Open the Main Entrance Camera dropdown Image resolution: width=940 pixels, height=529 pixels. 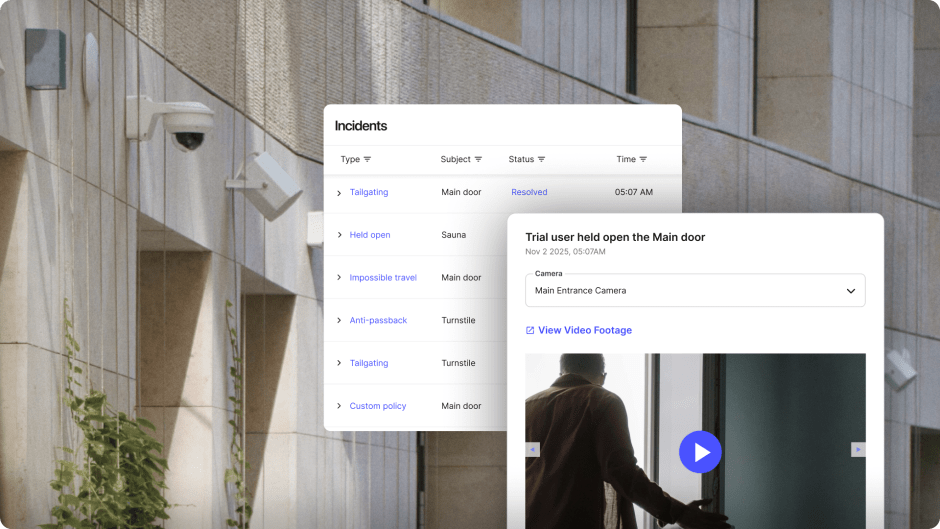(x=695, y=290)
